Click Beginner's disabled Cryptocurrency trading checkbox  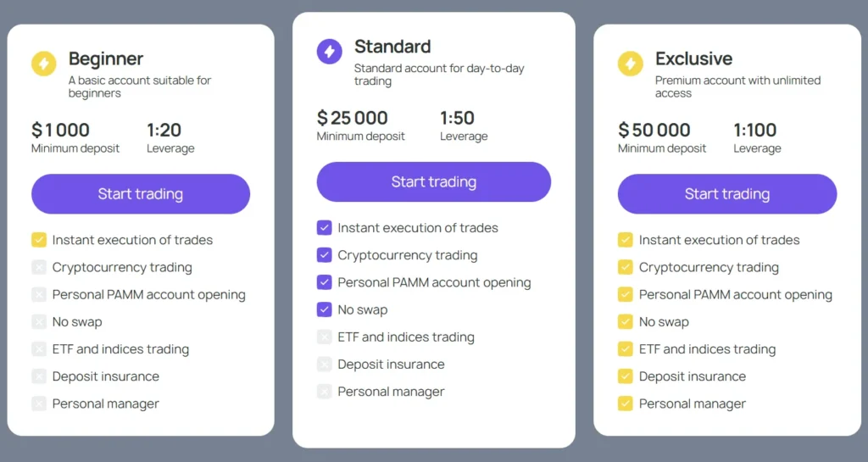[x=39, y=267]
